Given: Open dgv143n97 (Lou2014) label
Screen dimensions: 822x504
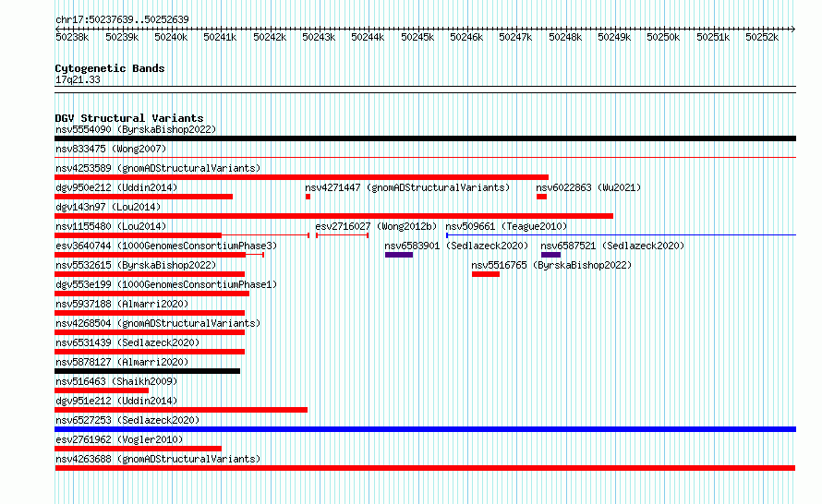Looking at the screenshot, I should pos(108,207).
